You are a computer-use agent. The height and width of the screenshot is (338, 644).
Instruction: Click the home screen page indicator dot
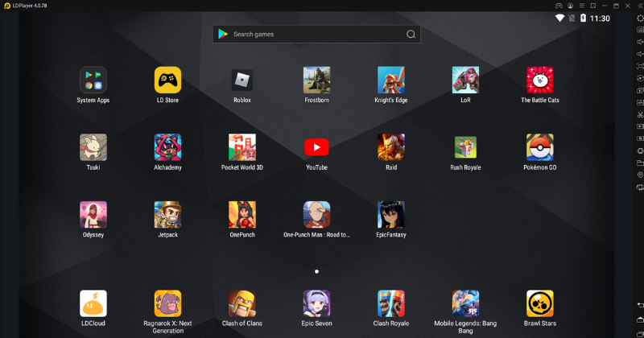[x=316, y=271]
